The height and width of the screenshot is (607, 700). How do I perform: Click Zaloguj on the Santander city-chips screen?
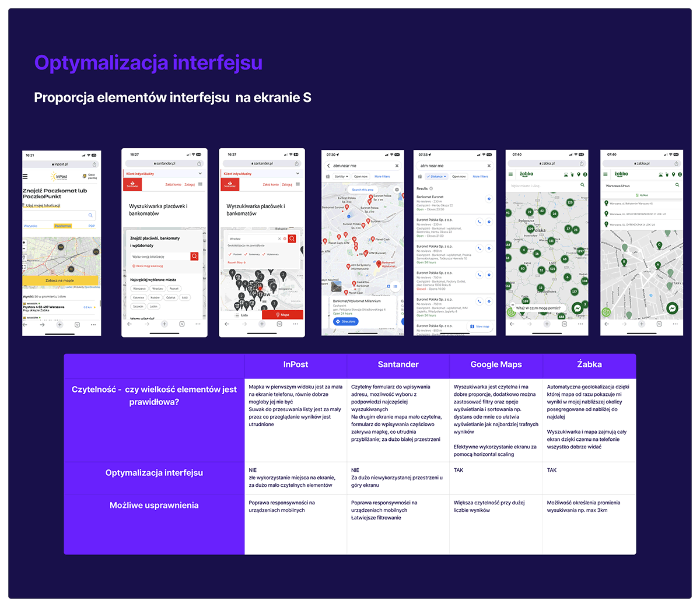(x=190, y=184)
